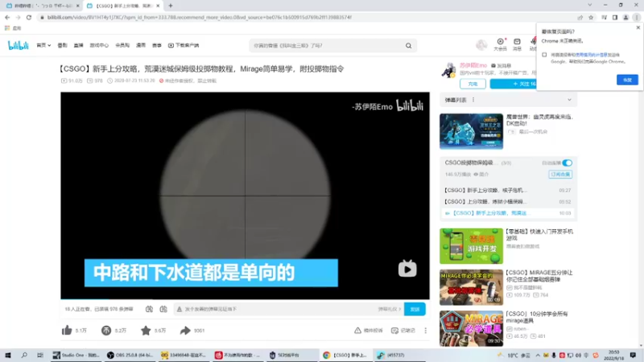This screenshot has height=362, width=644.
Task: Open Studio One from taskbar
Action: 76,356
